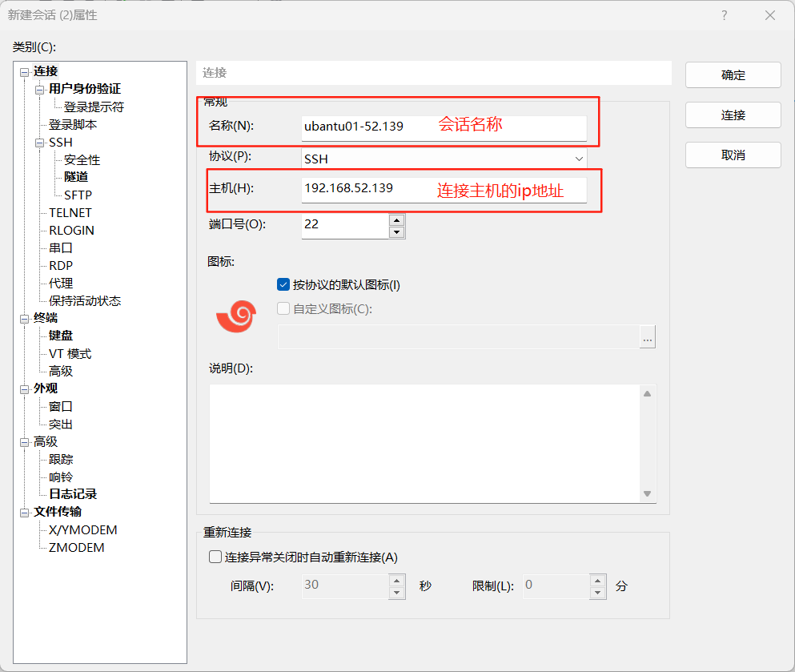Viewport: 795px width, 672px height.
Task: Collapse the SSH tree node
Action: click(x=39, y=143)
